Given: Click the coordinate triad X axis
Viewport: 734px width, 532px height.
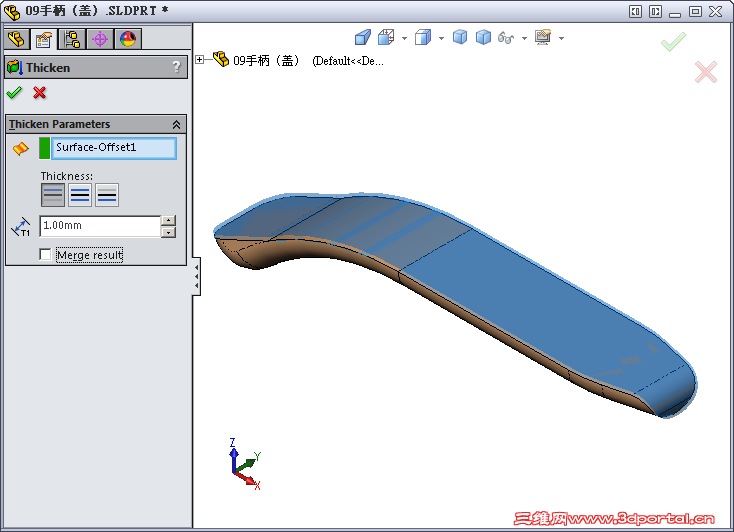Looking at the screenshot, I should tap(247, 480).
